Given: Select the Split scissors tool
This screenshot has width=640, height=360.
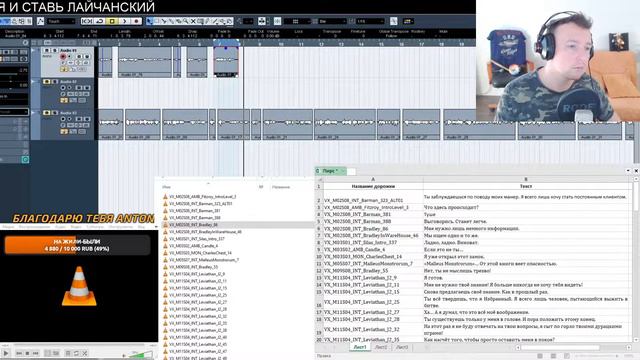Looking at the screenshot, I should point(164,21).
